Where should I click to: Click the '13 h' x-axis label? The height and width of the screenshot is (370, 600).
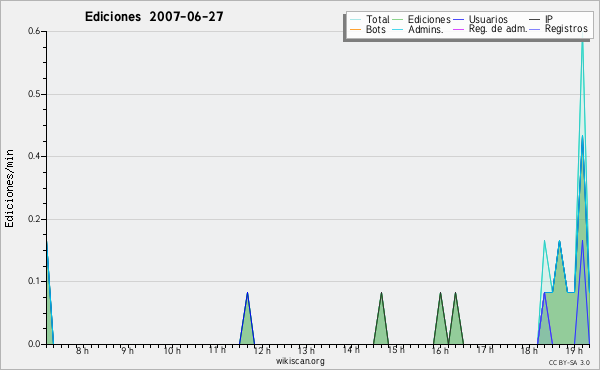coord(306,350)
